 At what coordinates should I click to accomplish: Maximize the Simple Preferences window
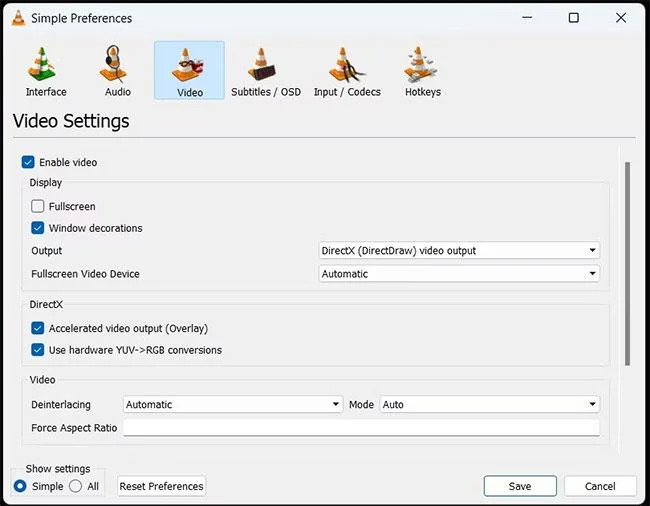[x=574, y=18]
